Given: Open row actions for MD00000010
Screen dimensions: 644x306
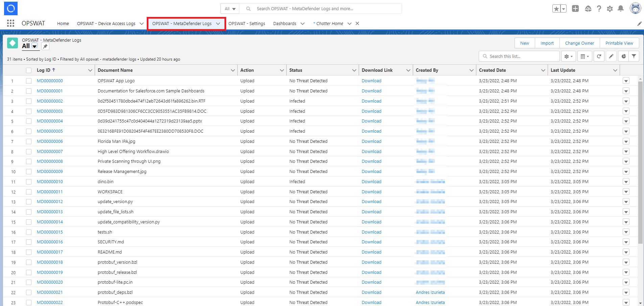Looking at the screenshot, I should point(626,182).
